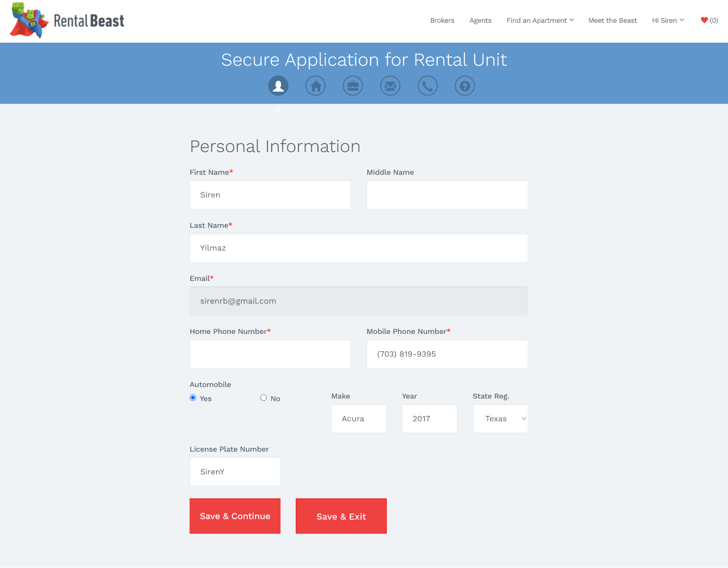The image size is (728, 568).
Task: Click the License Plate Number field
Action: (235, 472)
